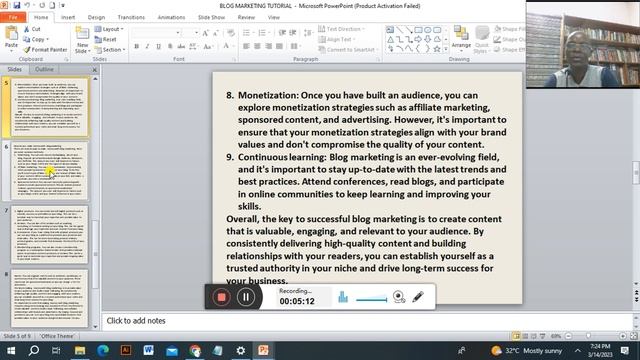Viewport: 640px width, 360px height.
Task: Open the Text Direction dropdown
Action: [x=342, y=29]
